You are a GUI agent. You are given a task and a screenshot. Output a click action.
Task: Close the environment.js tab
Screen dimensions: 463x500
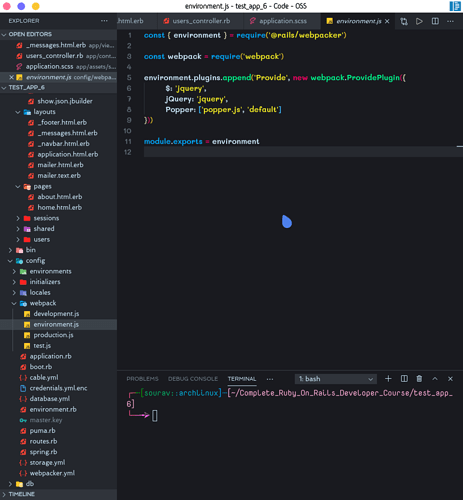(387, 21)
